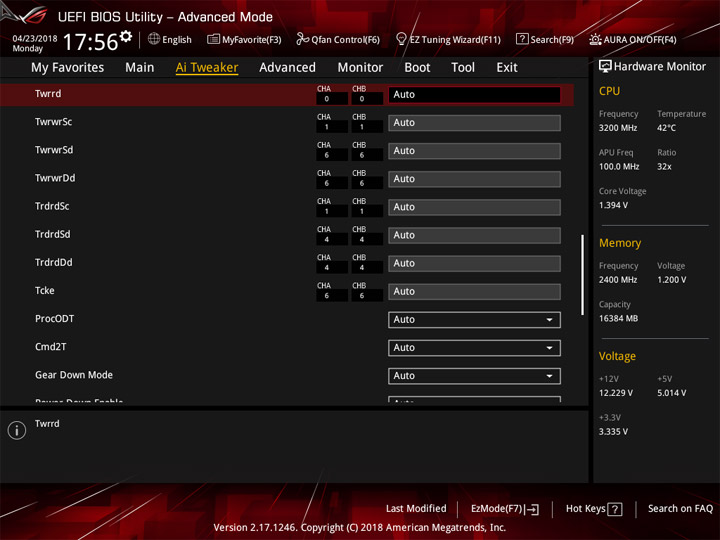The height and width of the screenshot is (540, 720).
Task: Select the Tcke setting label
Action: point(45,290)
